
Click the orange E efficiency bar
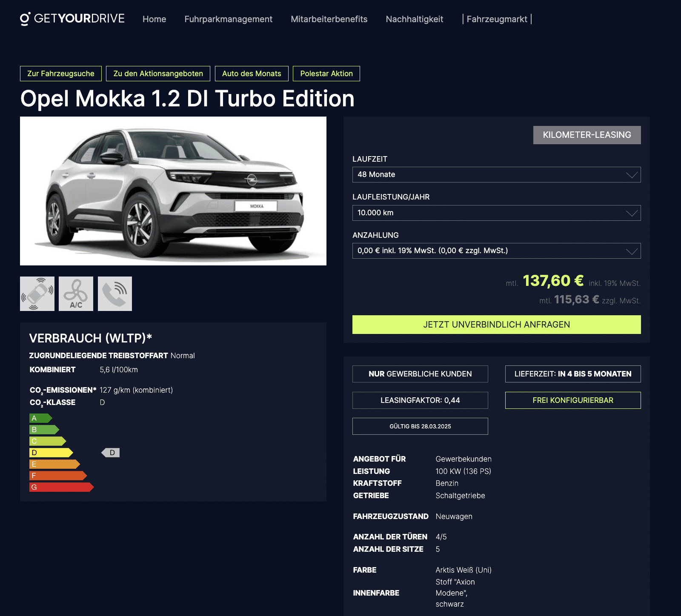coord(54,464)
